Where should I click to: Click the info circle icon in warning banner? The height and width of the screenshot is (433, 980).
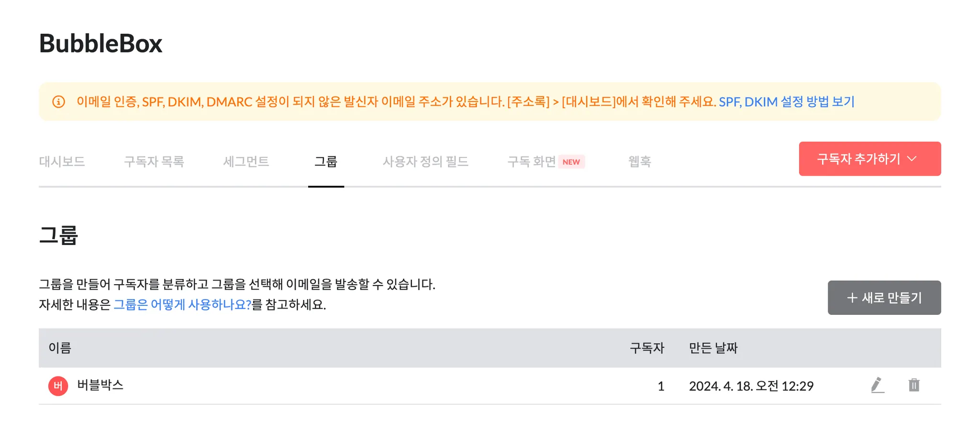pyautogui.click(x=58, y=102)
